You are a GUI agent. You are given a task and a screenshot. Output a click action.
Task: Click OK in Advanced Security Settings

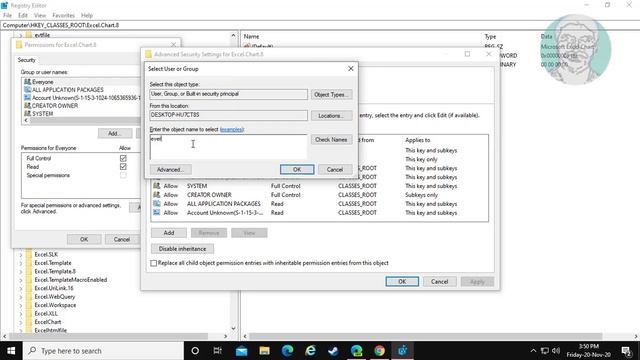[402, 282]
